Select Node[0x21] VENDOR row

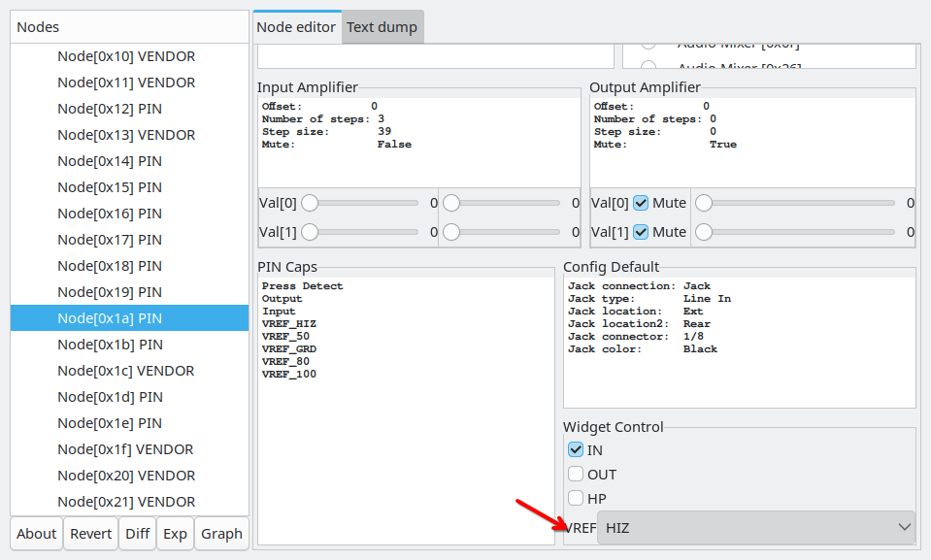pos(129,501)
